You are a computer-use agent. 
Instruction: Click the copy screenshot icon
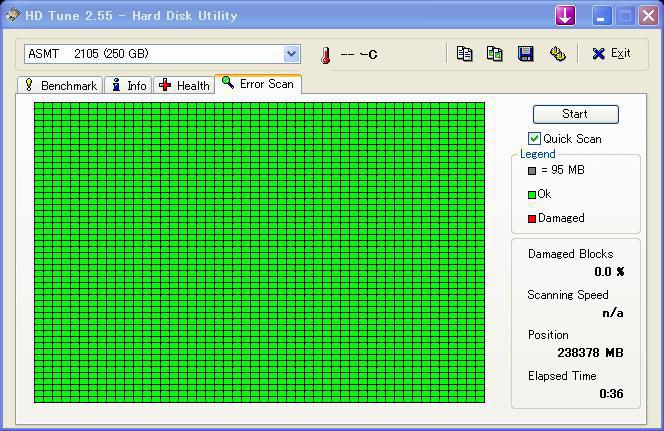click(494, 54)
